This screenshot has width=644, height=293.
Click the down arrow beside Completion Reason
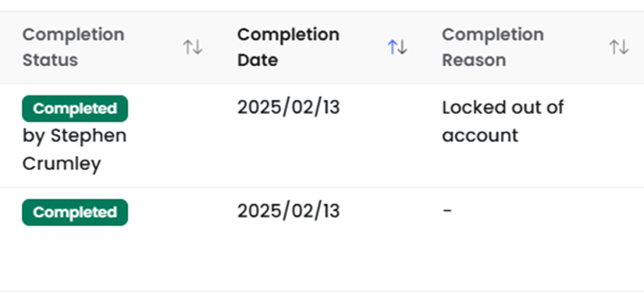pos(624,48)
